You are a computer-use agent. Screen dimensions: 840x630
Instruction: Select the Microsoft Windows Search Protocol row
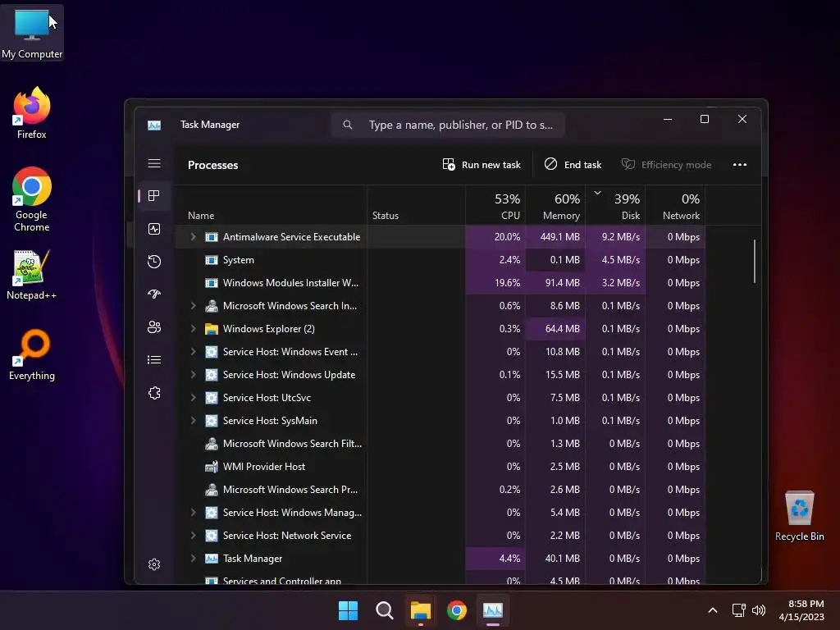440,490
